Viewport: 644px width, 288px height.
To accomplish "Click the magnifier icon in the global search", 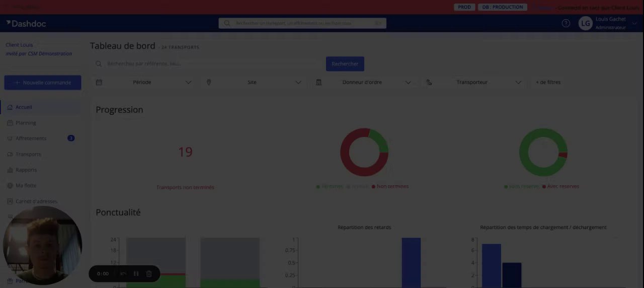I will coord(227,23).
